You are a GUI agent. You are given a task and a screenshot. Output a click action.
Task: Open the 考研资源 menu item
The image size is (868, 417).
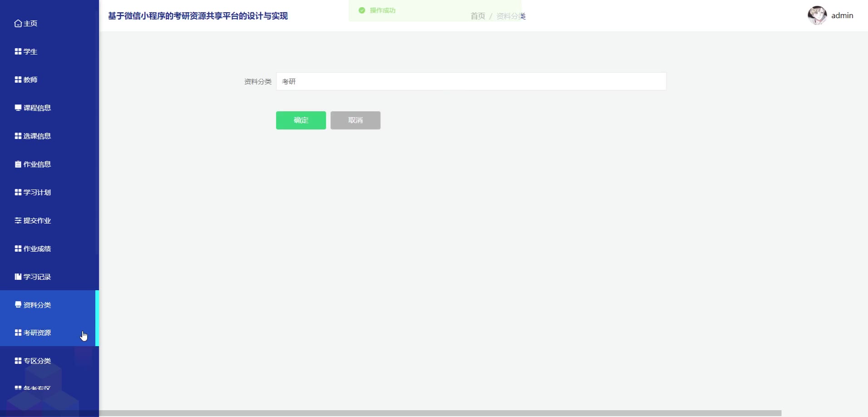49,333
